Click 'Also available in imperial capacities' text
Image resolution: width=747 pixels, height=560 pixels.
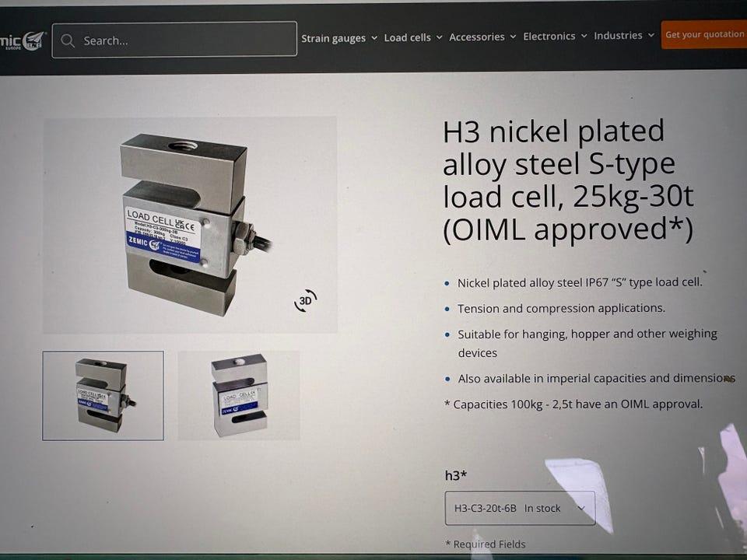pos(597,378)
